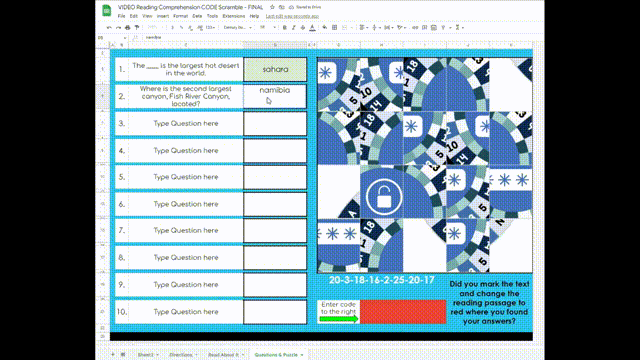Toggle bold formatting in toolbar

tap(284, 28)
